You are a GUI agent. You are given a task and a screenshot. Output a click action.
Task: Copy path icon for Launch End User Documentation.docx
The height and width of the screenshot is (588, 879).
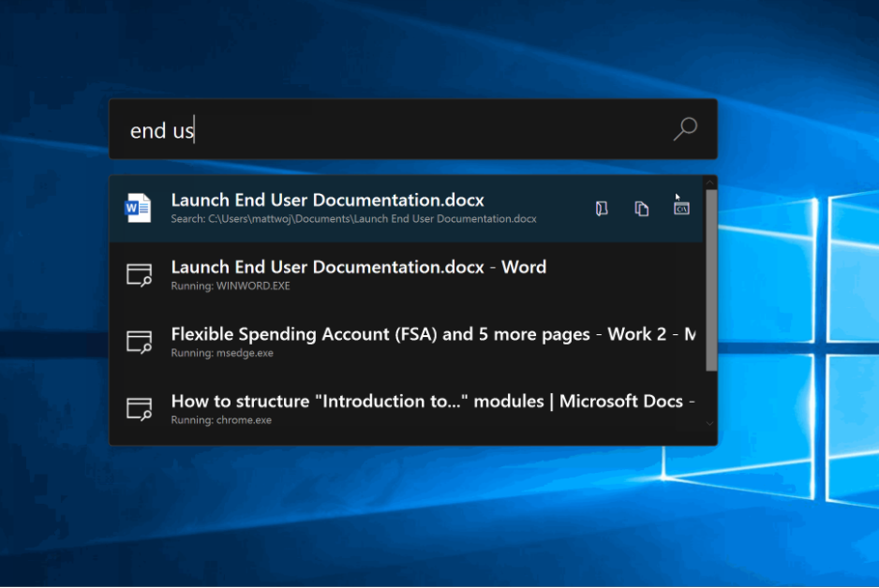[x=642, y=209]
